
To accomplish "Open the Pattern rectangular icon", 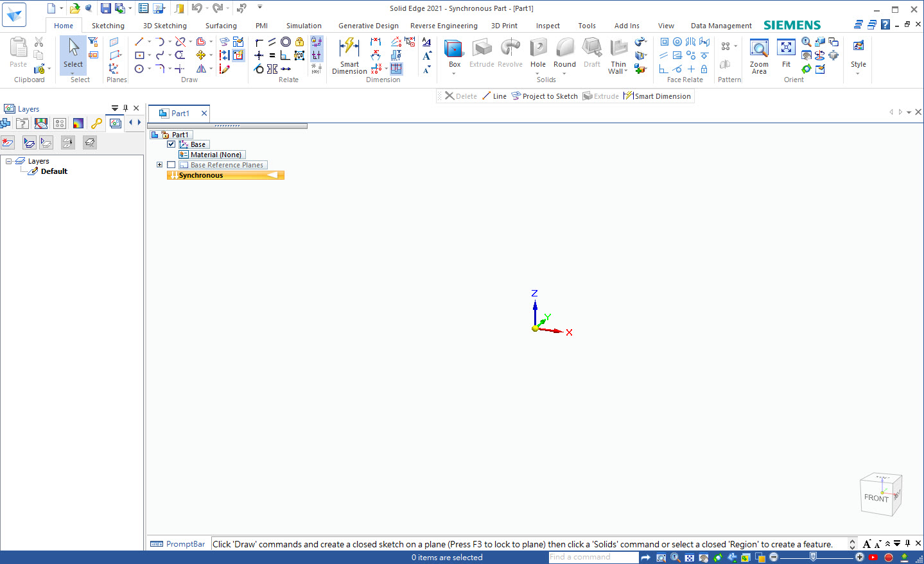I will 726,46.
